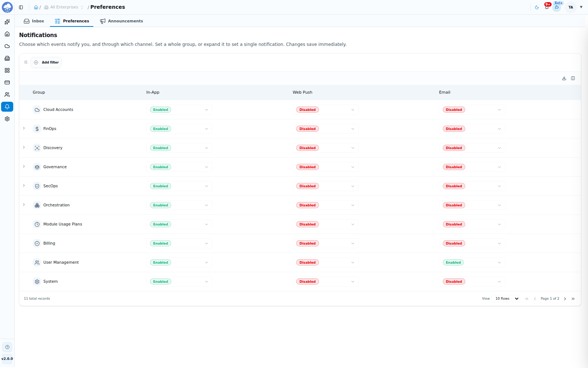Open System Email dropdown

472,282
